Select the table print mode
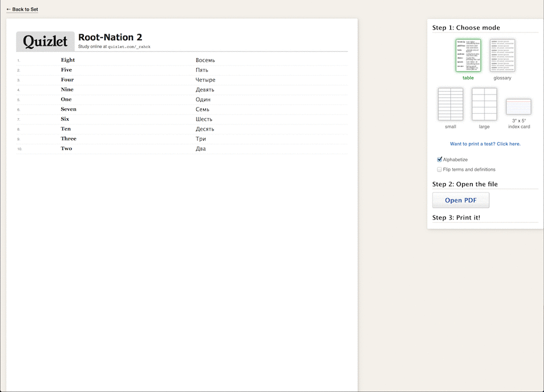The image size is (544, 392). (468, 55)
